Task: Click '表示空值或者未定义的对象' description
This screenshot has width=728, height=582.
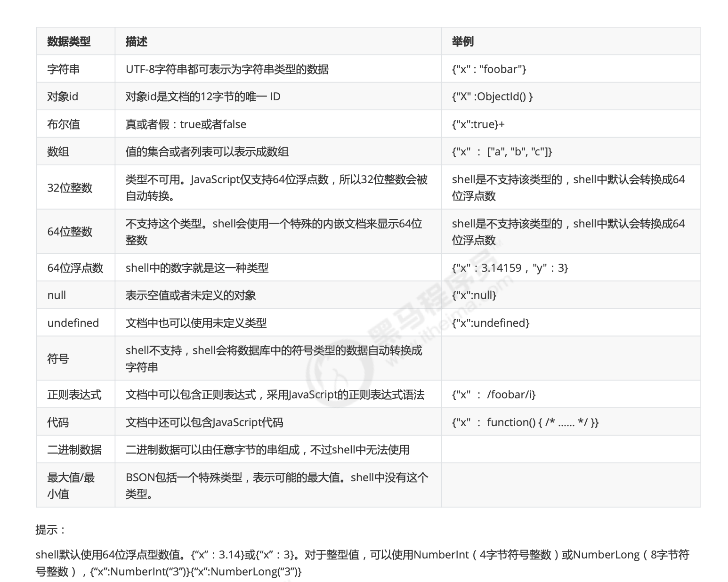Action: pyautogui.click(x=191, y=295)
